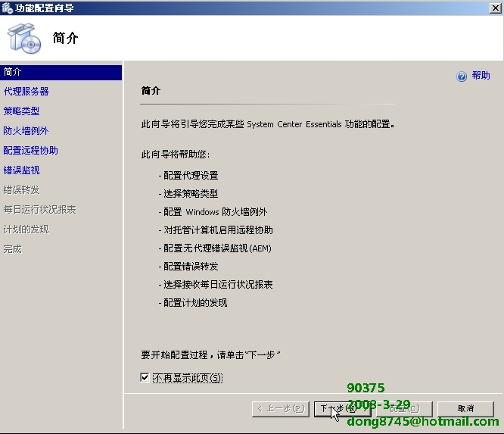Click the bold 简介 heading in content pane
This screenshot has width=504, height=434.
[x=151, y=91]
